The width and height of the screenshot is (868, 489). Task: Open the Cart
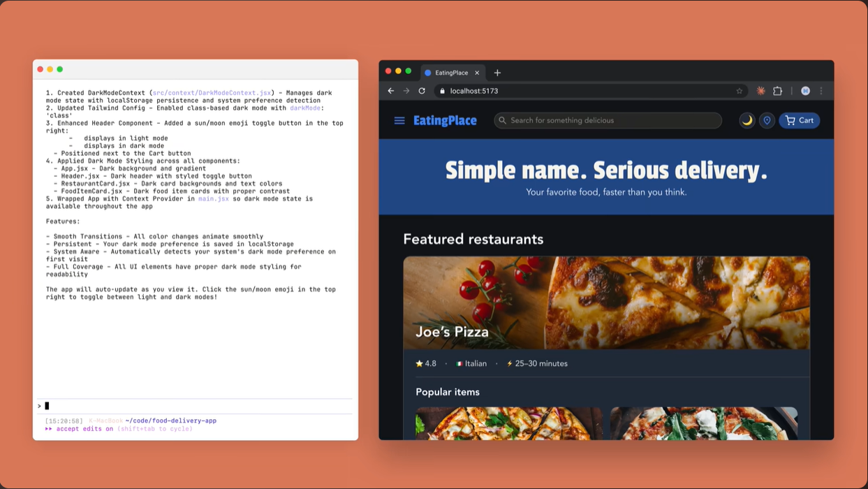(800, 120)
